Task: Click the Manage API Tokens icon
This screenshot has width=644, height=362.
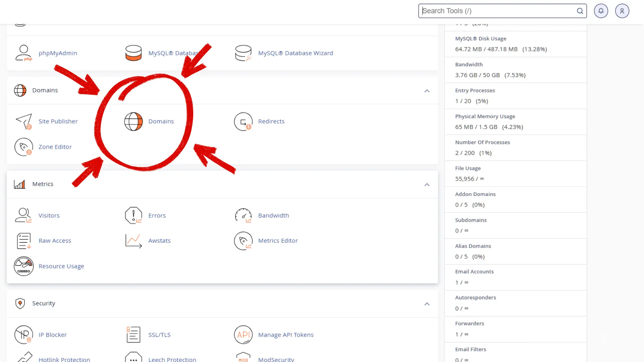Action: pos(243,335)
